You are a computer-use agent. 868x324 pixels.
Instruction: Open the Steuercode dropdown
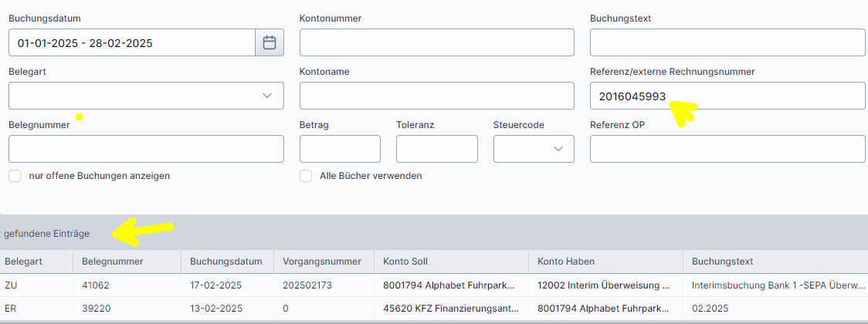558,149
